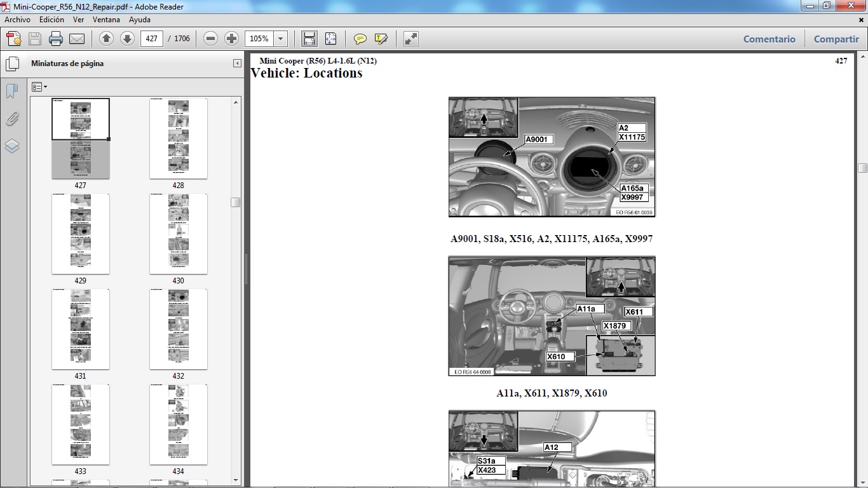Click the 'Mini Cooper (R56) L4-1.6L (N12)' header
This screenshot has height=488, width=868.
coord(318,61)
